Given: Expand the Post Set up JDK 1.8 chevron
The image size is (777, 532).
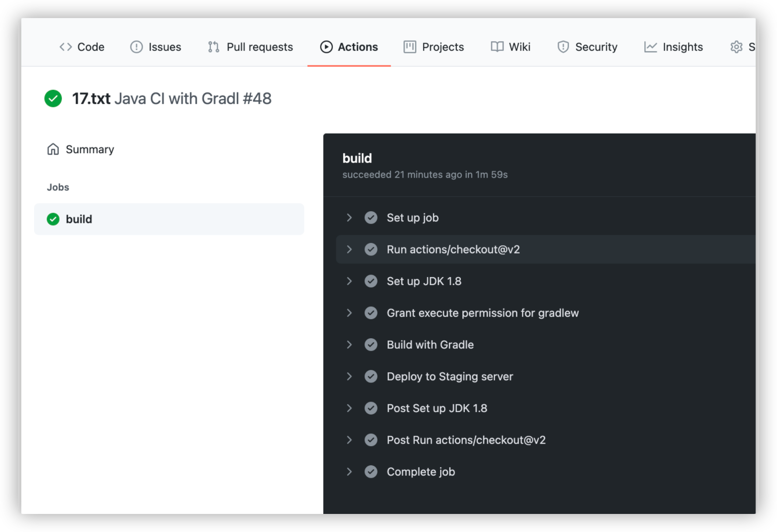Looking at the screenshot, I should pyautogui.click(x=349, y=408).
